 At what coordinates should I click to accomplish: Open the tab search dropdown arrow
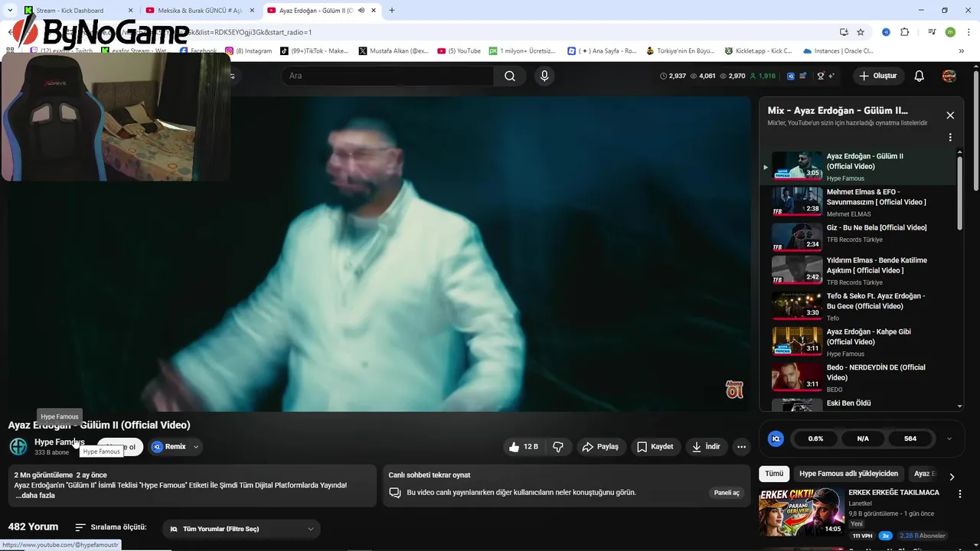(x=8, y=11)
